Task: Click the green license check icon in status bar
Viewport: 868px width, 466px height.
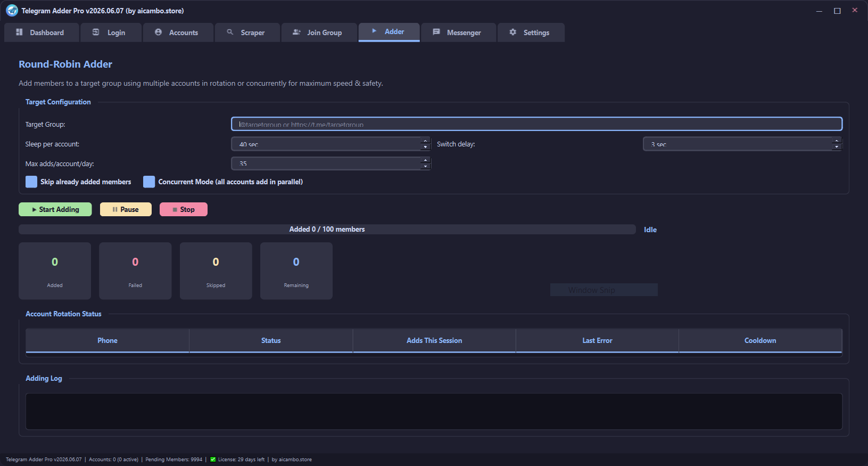Action: (x=213, y=459)
